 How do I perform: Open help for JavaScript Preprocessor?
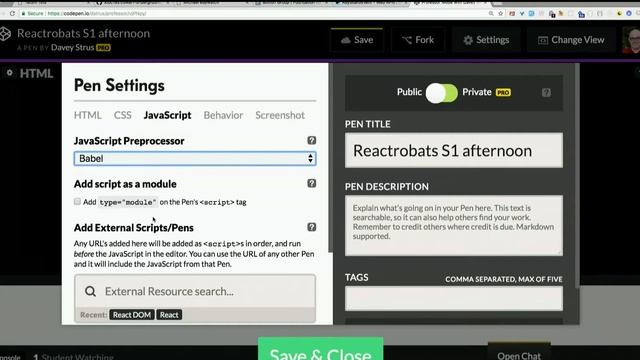click(311, 140)
